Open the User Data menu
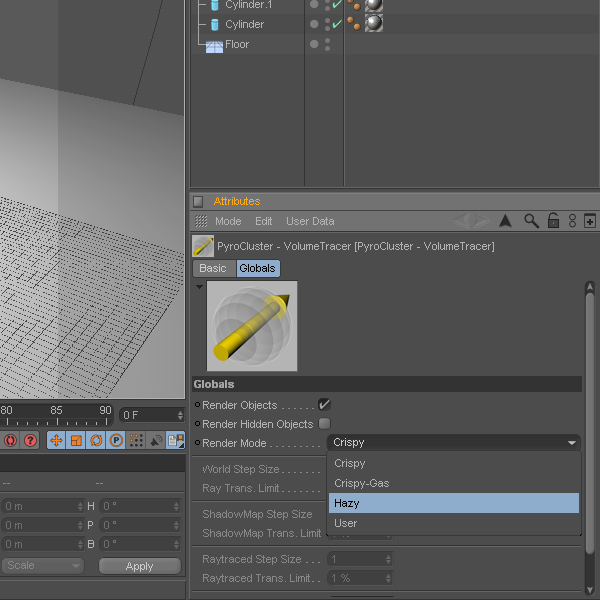 pyautogui.click(x=310, y=221)
